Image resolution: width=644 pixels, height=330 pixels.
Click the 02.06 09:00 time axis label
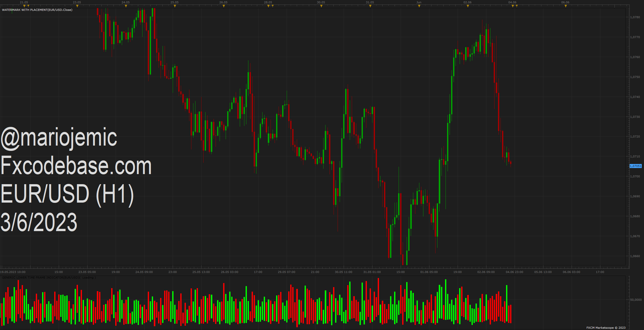point(486,272)
